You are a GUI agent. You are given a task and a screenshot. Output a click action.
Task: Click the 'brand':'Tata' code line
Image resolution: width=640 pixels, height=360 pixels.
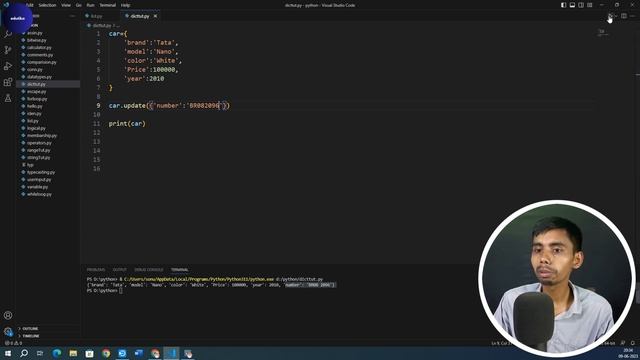click(x=151, y=42)
